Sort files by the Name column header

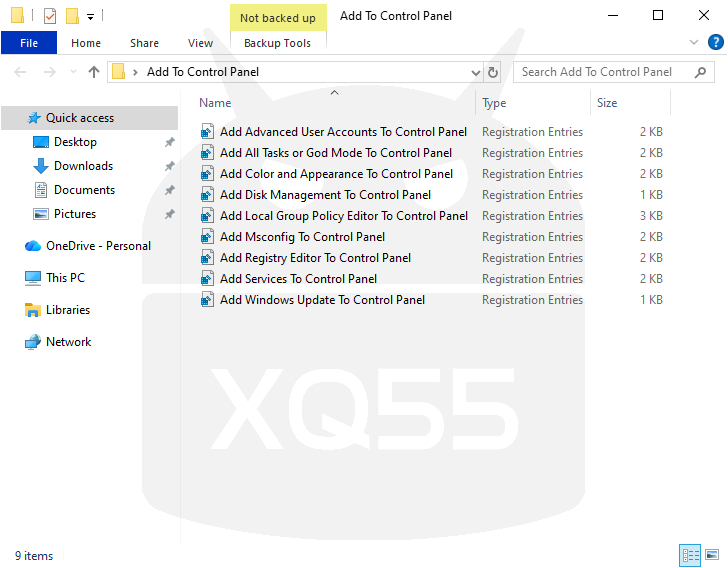(215, 103)
